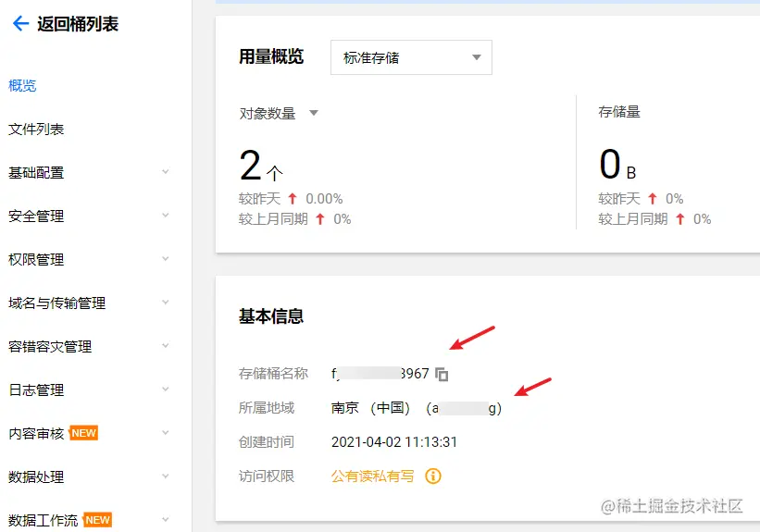
Task: Click the 存储桶名称 label
Action: pos(273,374)
